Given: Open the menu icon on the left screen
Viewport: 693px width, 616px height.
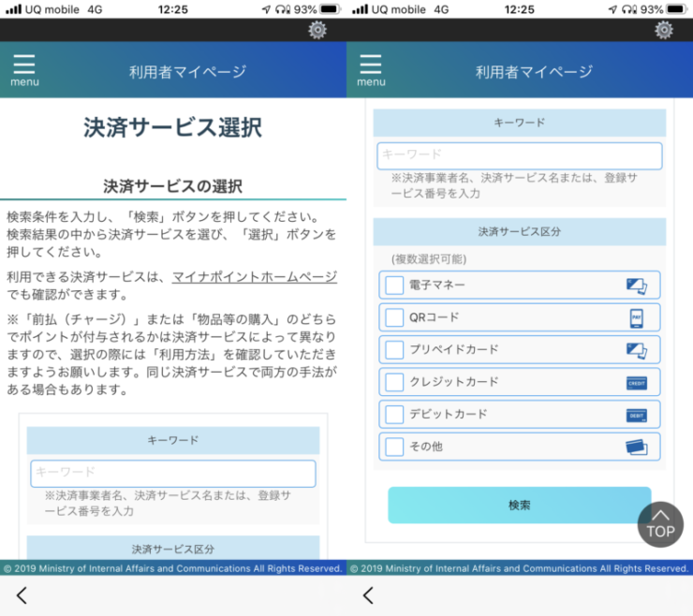Looking at the screenshot, I should 24,70.
